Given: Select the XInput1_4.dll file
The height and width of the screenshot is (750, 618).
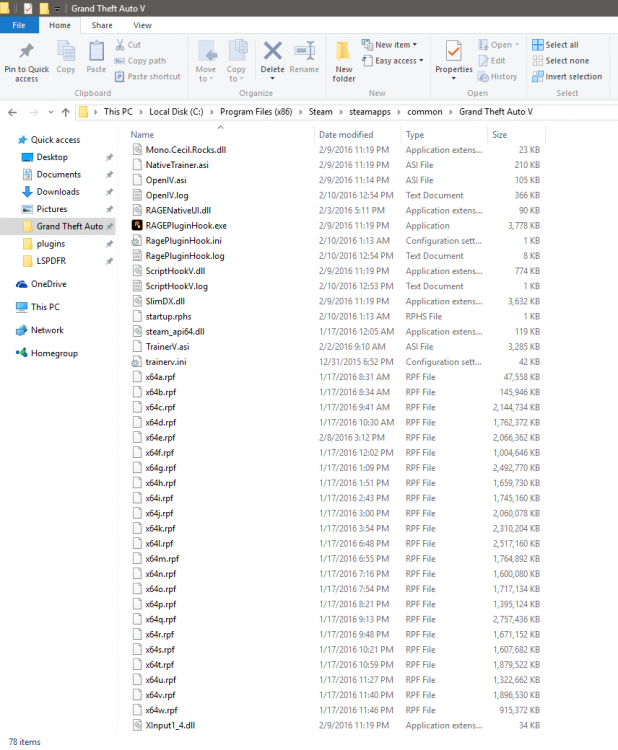Looking at the screenshot, I should [x=170, y=725].
